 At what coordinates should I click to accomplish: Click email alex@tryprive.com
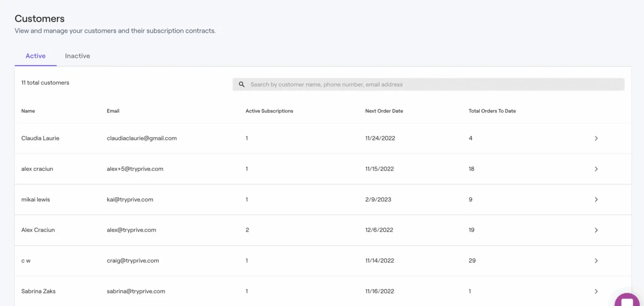click(x=131, y=230)
